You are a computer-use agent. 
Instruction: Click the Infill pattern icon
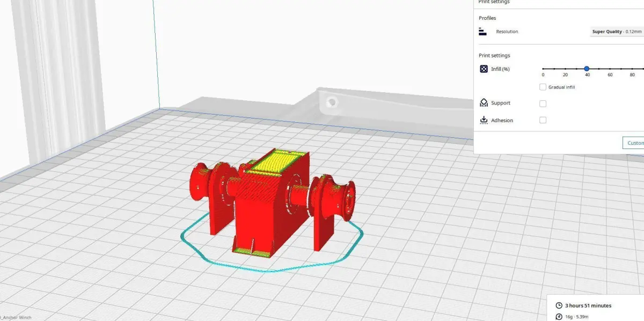tap(484, 69)
